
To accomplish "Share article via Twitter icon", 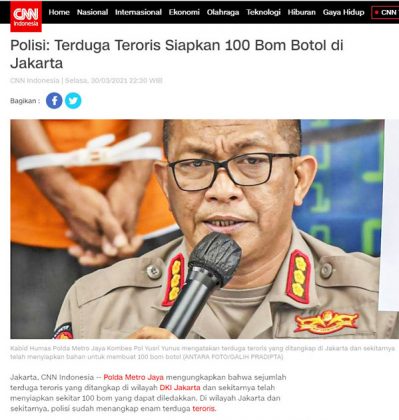I will point(73,101).
